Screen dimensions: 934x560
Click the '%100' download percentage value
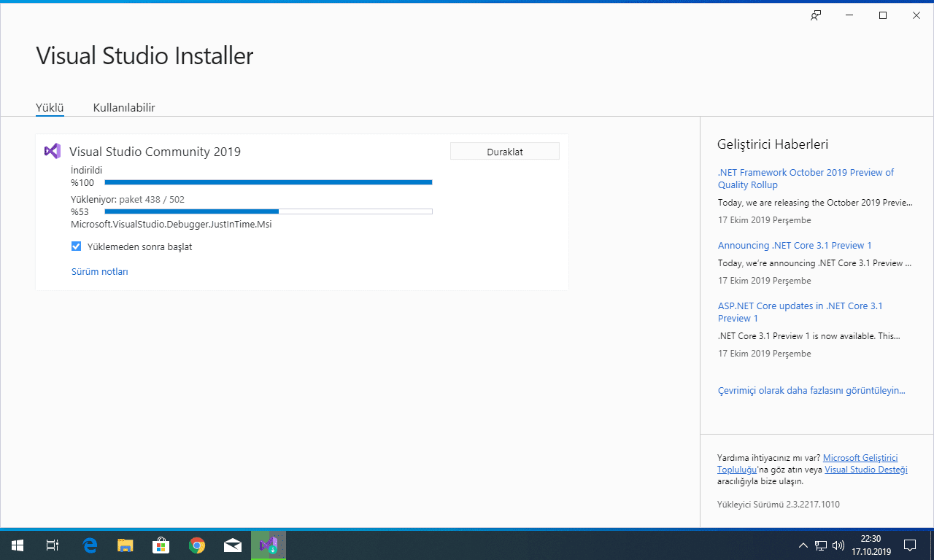pyautogui.click(x=82, y=182)
